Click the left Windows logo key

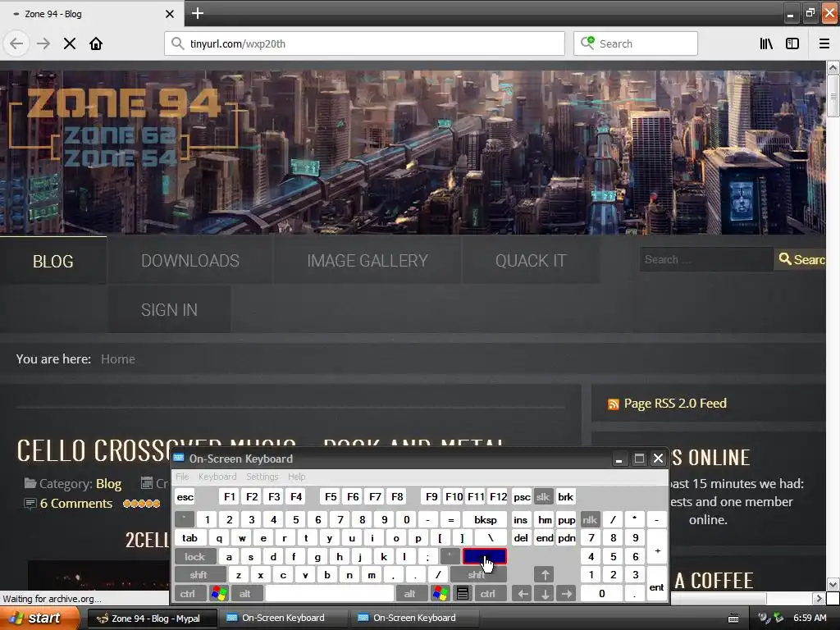click(x=219, y=594)
